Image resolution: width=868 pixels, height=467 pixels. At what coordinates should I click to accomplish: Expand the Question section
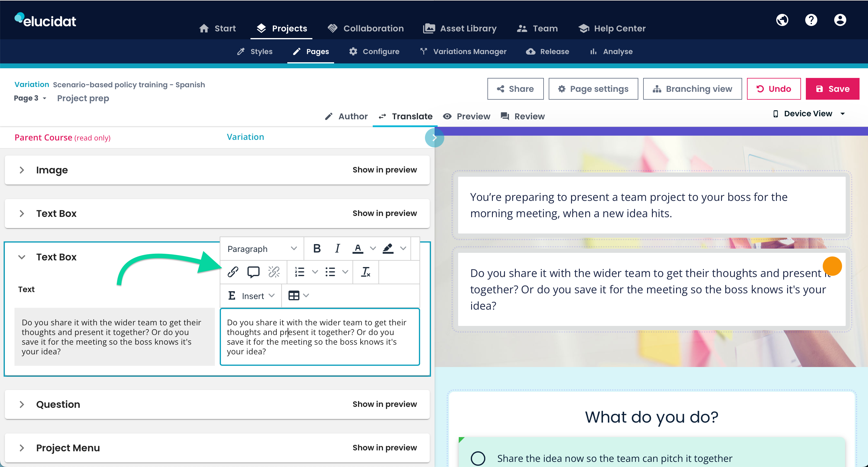click(x=21, y=404)
